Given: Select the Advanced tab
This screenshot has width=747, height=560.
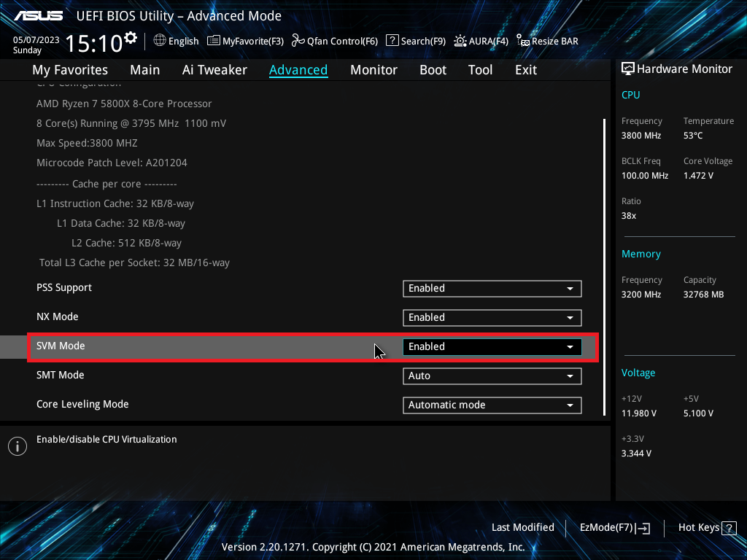Looking at the screenshot, I should coord(298,70).
